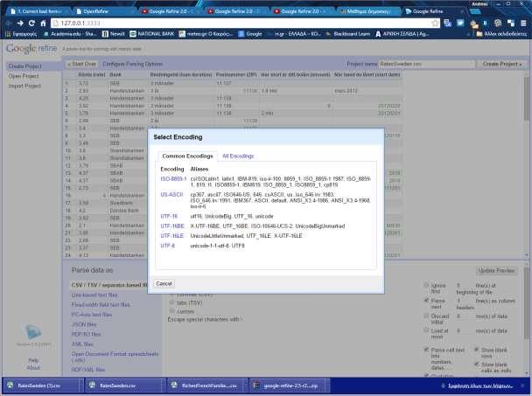Viewport: 532px width, 396px height.
Task: Open the About link in sidebar
Action: (x=33, y=367)
